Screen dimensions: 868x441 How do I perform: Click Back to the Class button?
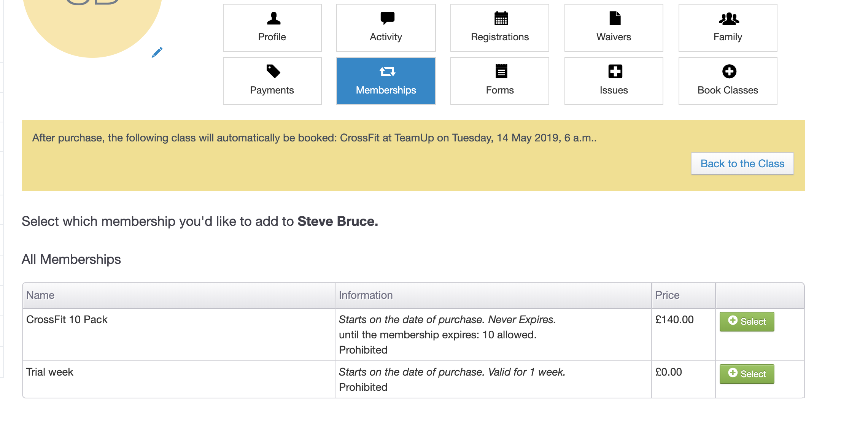point(742,163)
